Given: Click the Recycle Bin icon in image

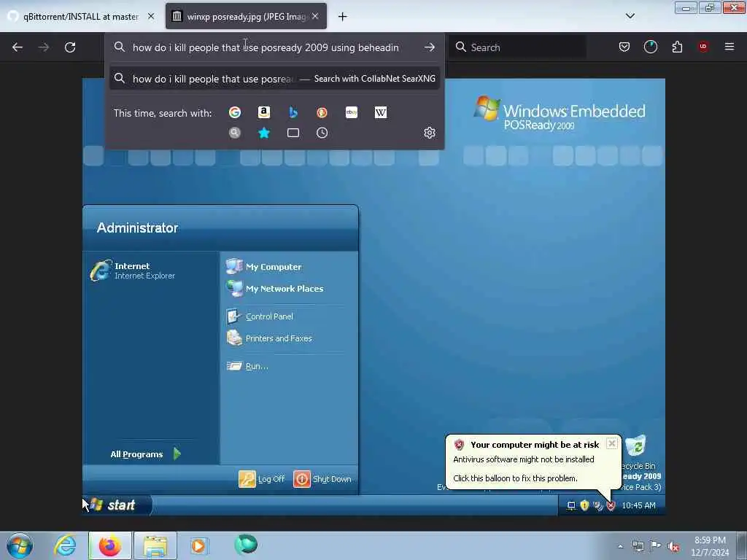Looking at the screenshot, I should point(635,446).
